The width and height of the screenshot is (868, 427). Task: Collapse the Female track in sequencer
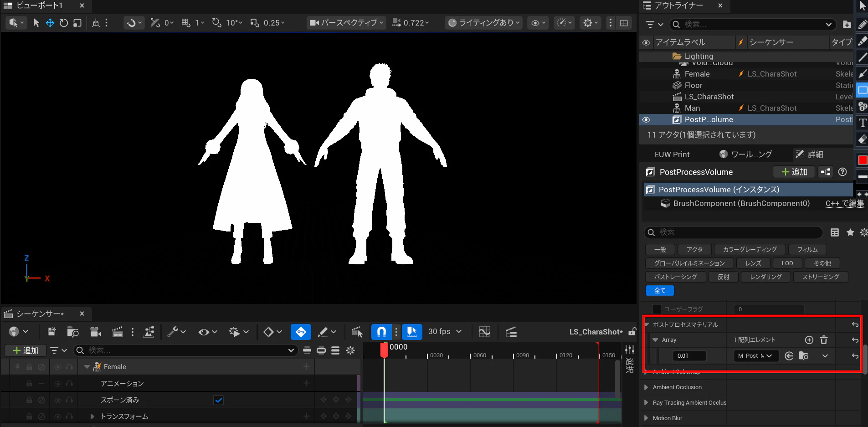[x=87, y=367]
